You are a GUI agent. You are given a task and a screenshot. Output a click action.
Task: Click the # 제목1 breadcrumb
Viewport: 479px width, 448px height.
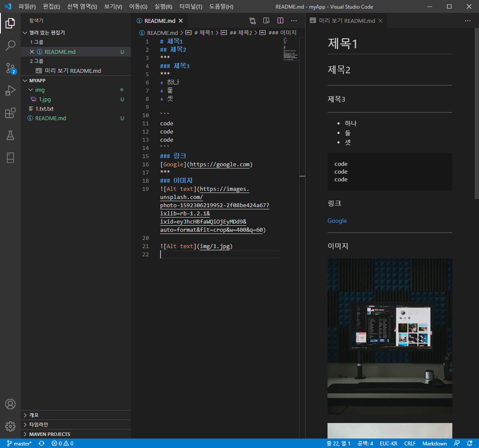(x=199, y=33)
